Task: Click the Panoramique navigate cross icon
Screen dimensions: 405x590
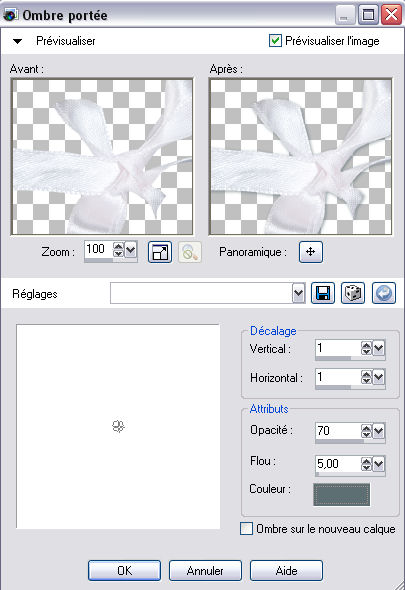Action: [x=311, y=252]
